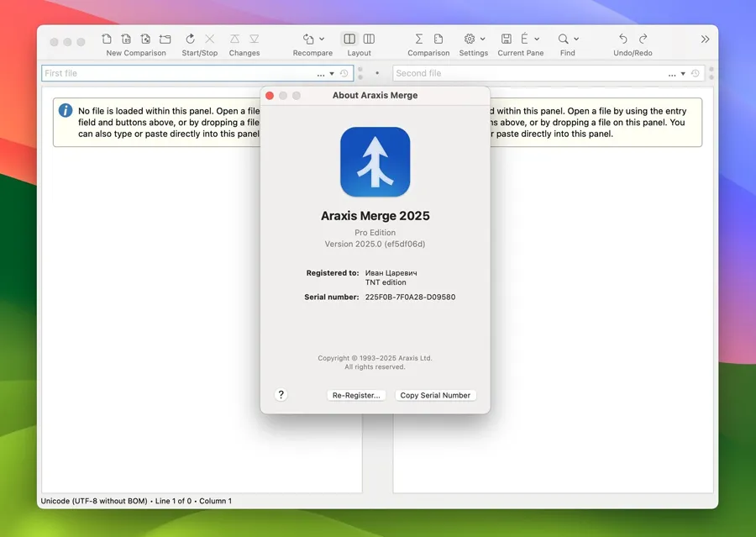Click Copy Serial Number button
756x537 pixels.
[435, 395]
